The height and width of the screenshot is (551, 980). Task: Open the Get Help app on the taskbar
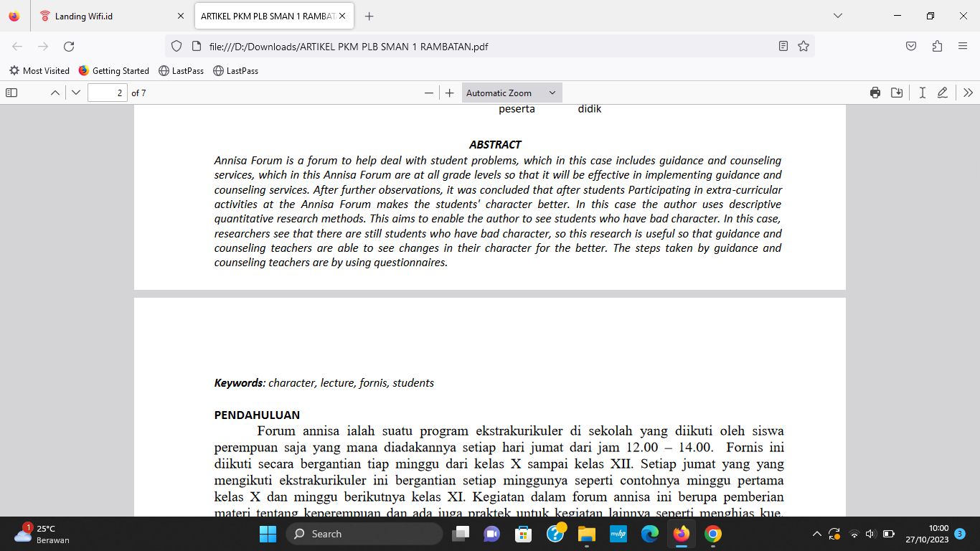pyautogui.click(x=555, y=534)
